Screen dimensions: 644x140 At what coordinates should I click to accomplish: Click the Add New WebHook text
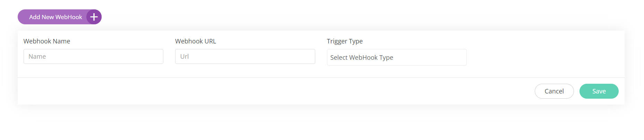55,17
